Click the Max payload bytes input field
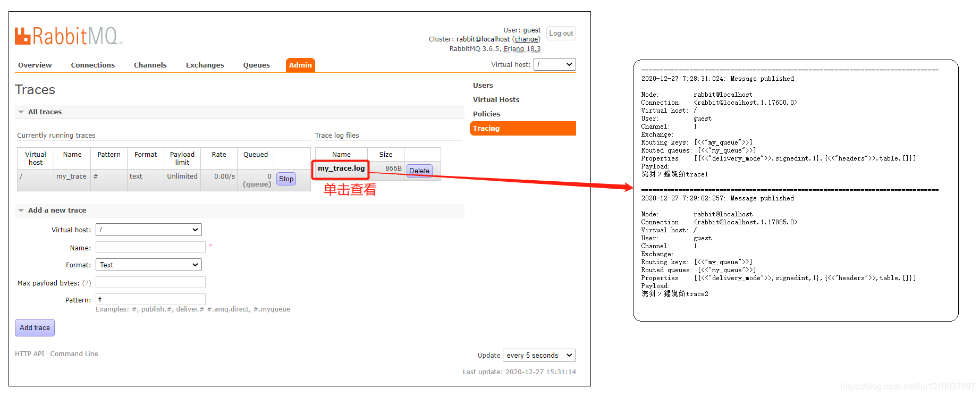 point(150,282)
